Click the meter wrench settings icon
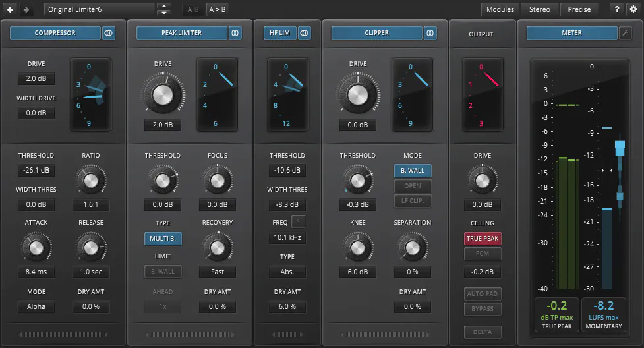The width and height of the screenshot is (644, 348). pyautogui.click(x=626, y=33)
